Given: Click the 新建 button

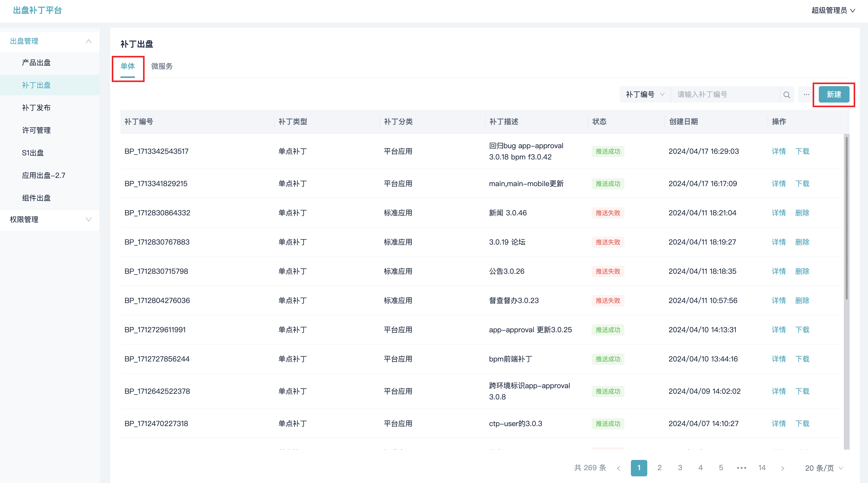Looking at the screenshot, I should (x=834, y=95).
